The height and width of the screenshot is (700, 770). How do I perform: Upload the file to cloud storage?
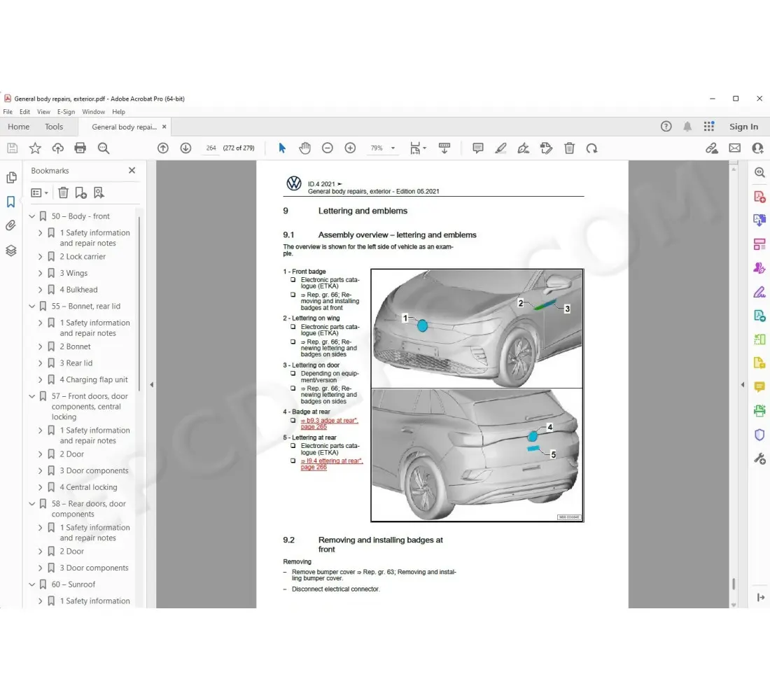click(x=58, y=148)
